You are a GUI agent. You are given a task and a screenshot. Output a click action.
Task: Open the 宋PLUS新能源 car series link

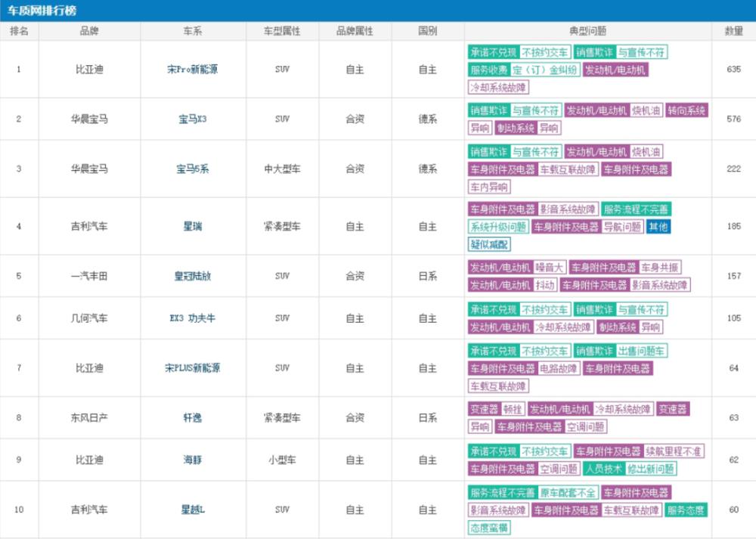[192, 368]
